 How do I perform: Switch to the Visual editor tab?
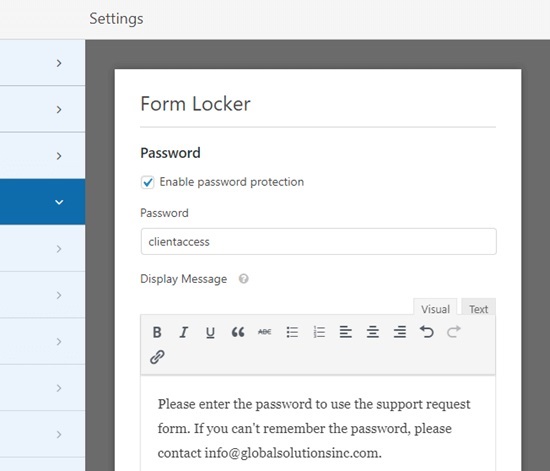(435, 309)
